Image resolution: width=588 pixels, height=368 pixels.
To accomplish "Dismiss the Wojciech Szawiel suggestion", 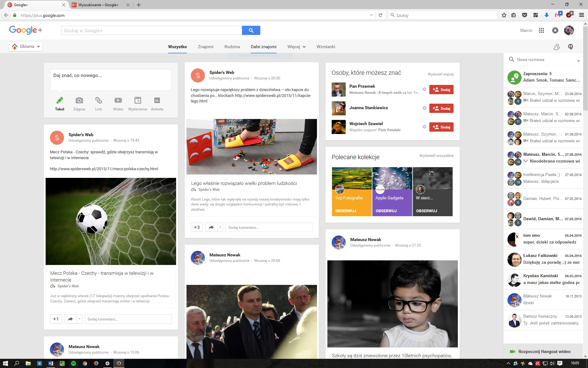I will point(424,127).
